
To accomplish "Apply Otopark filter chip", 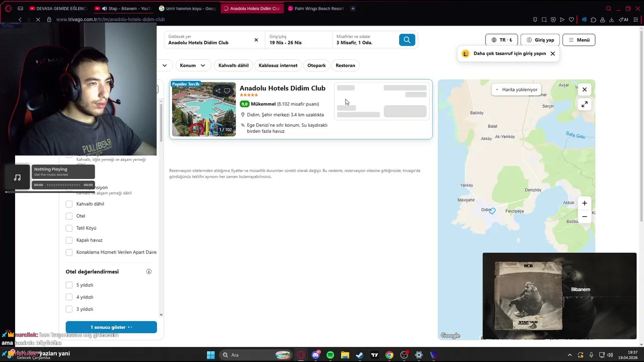I will click(x=316, y=65).
